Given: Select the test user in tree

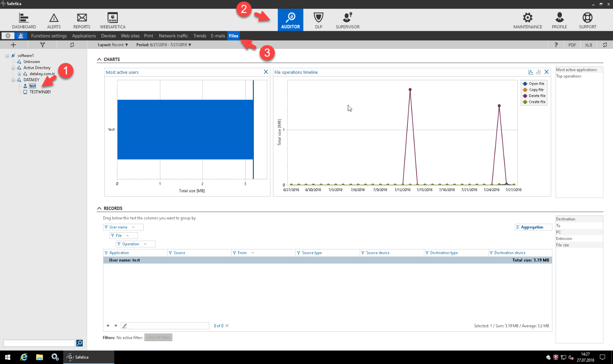Looking at the screenshot, I should coord(33,86).
